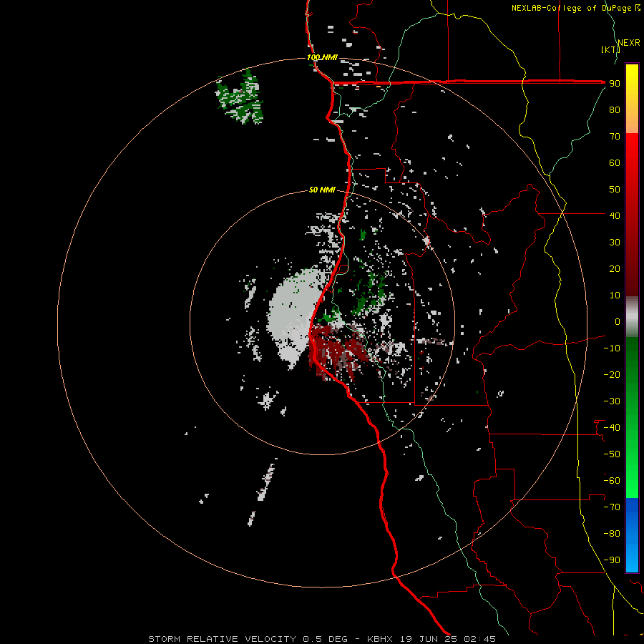The height and width of the screenshot is (644, 644).
Task: Click the 0 value on the velocity scale
Action: (618, 321)
